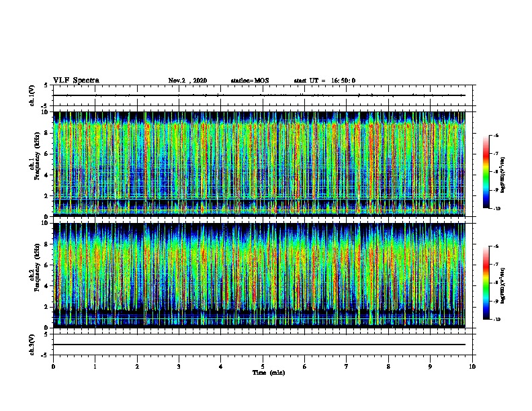
Task: Click time axis tick label '3'
Action: pos(179,366)
